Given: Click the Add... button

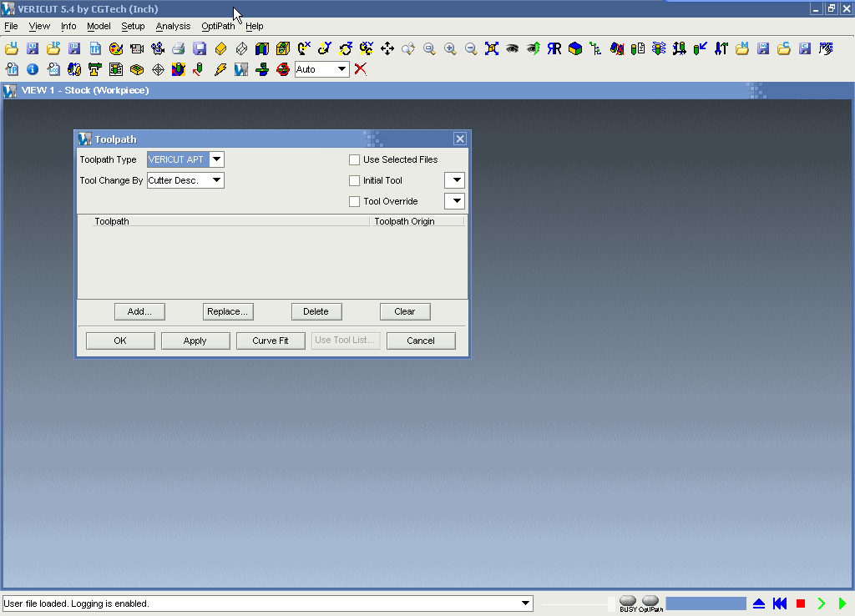Looking at the screenshot, I should pos(139,312).
